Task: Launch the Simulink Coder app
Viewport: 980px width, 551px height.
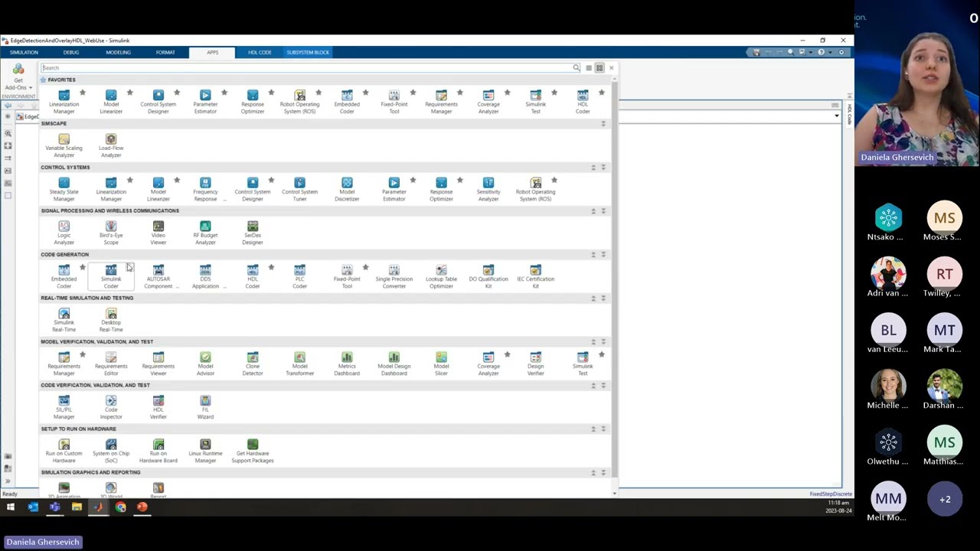Action: pyautogui.click(x=111, y=276)
